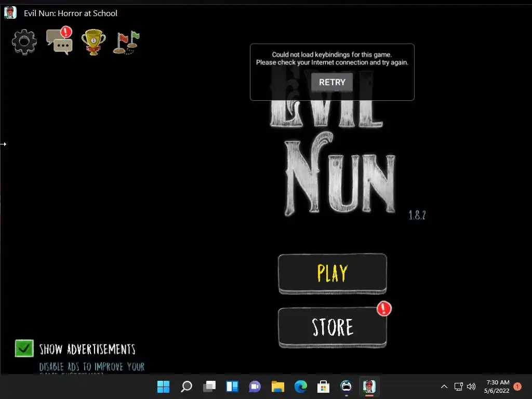Open the network status tray icon

coord(458,387)
